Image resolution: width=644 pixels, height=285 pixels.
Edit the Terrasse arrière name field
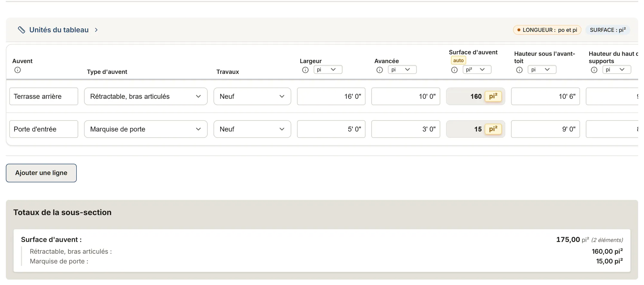(x=44, y=96)
